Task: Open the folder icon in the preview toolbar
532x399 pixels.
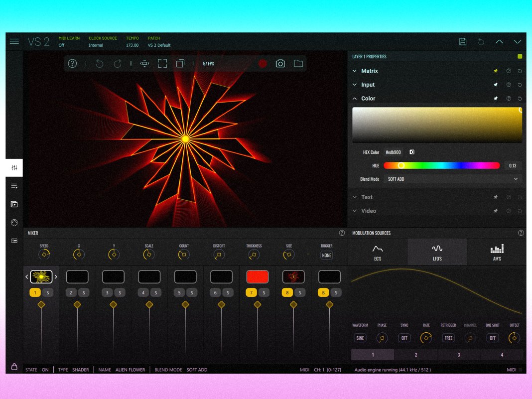Action: 298,64
